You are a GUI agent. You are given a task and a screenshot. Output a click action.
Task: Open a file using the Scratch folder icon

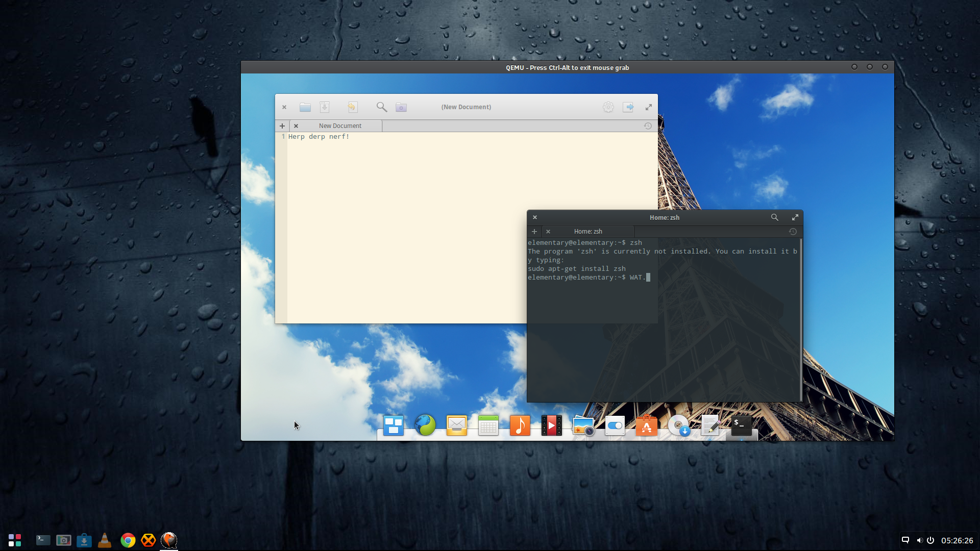305,107
